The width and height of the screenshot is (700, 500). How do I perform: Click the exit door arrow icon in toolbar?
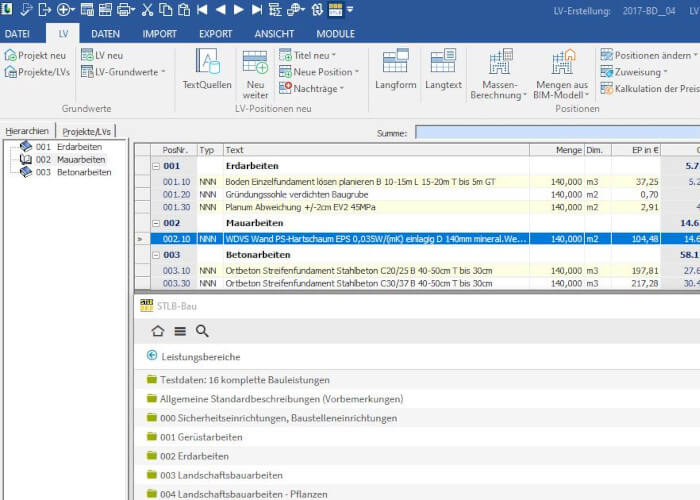(45, 9)
